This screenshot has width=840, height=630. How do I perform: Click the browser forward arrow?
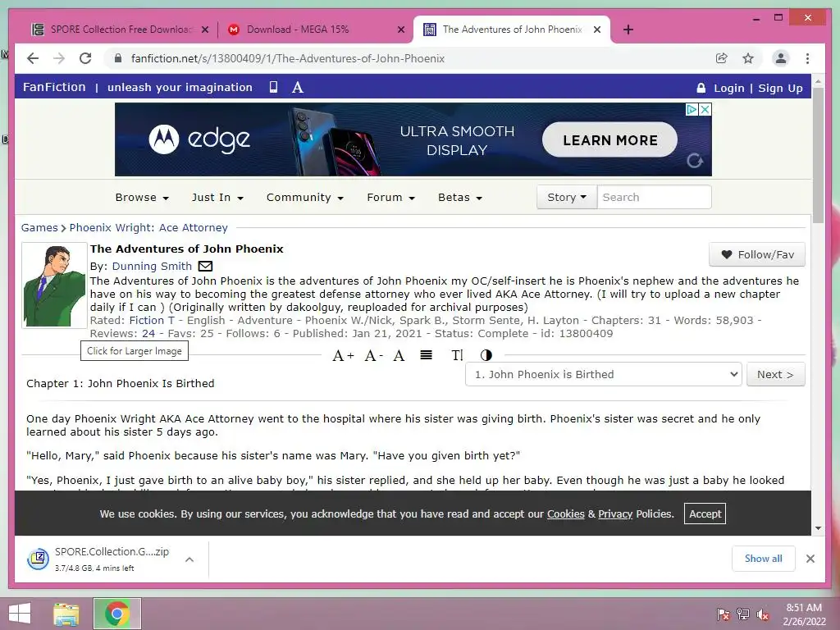click(x=59, y=58)
